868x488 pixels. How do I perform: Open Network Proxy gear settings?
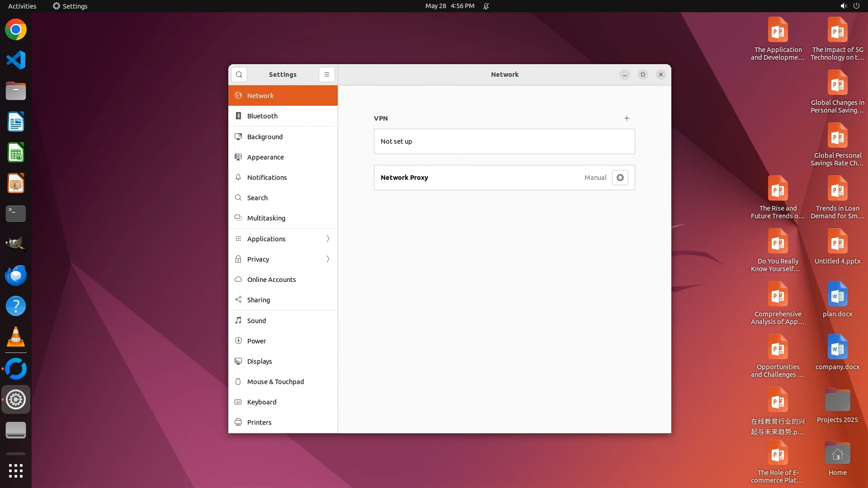620,178
